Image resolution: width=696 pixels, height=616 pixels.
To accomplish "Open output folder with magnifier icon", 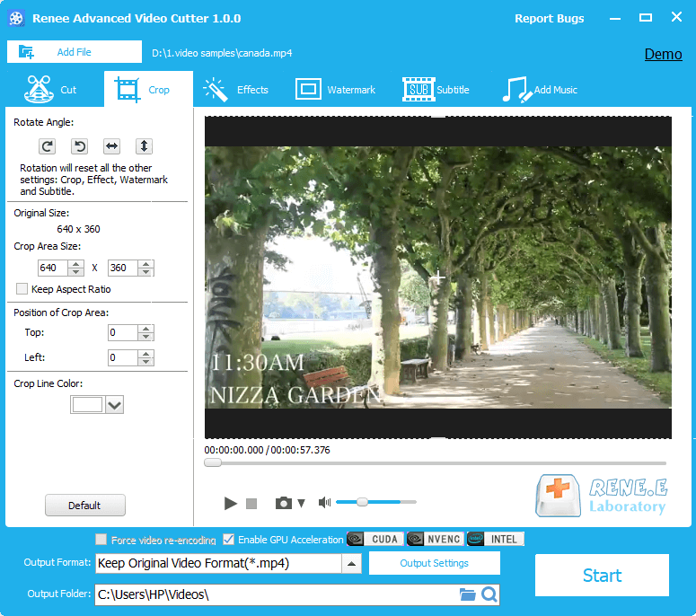I will click(x=489, y=594).
